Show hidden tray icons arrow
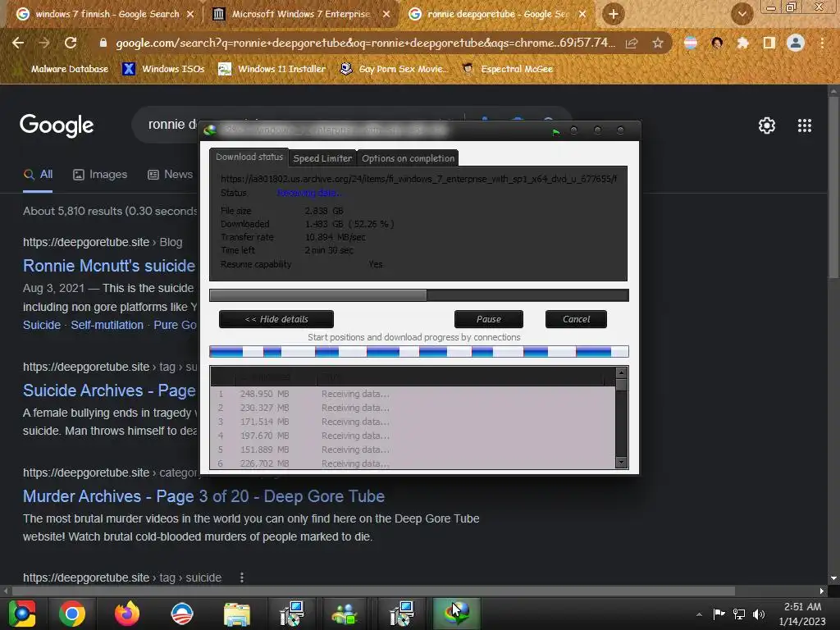Screen dimensions: 840x630 coord(699,614)
